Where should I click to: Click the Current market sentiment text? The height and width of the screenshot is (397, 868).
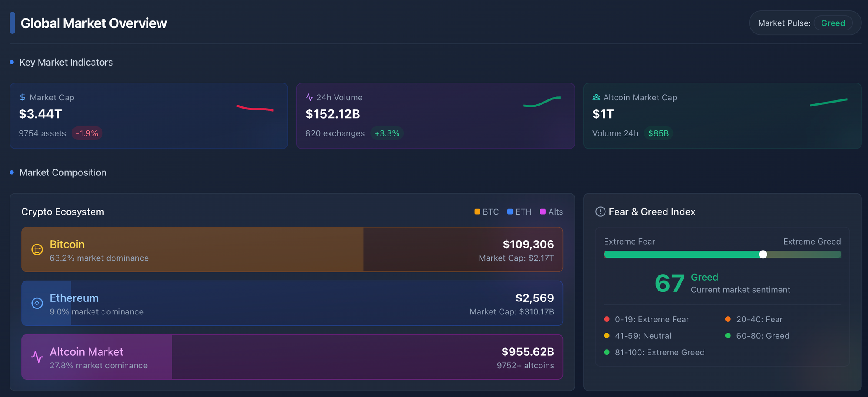pos(740,290)
